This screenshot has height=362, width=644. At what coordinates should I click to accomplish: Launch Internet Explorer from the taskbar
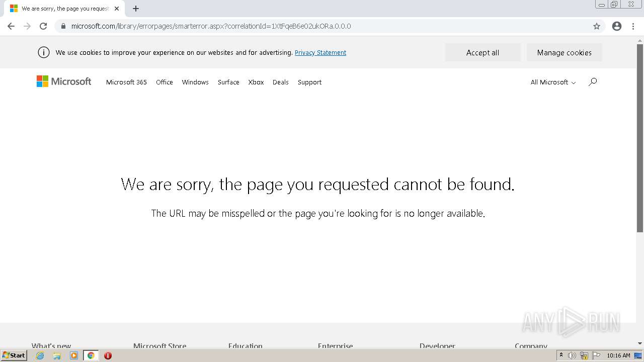40,355
